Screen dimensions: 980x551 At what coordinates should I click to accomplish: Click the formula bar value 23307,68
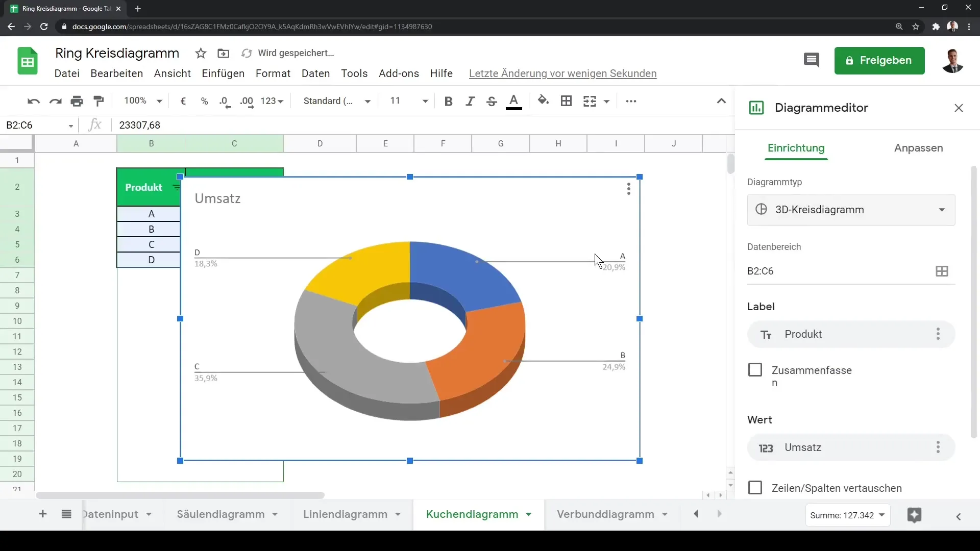[x=139, y=126]
